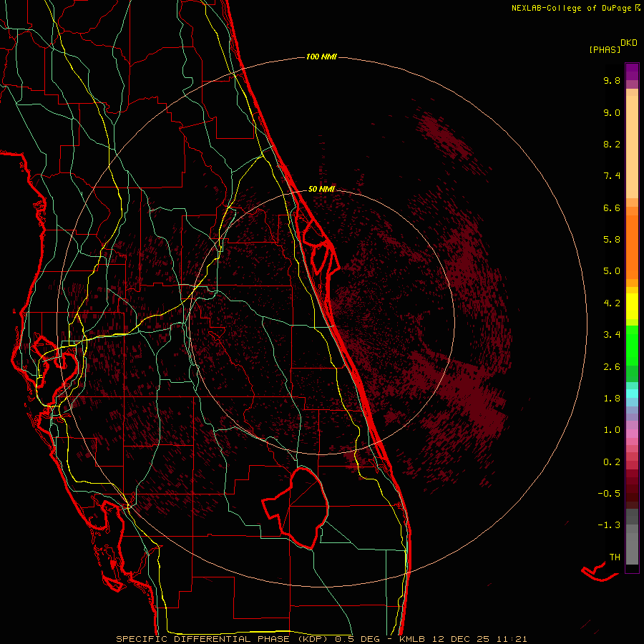Click the SPECIFIC DIFFERENTIAL PHASE (KDP) caption

tap(223, 639)
